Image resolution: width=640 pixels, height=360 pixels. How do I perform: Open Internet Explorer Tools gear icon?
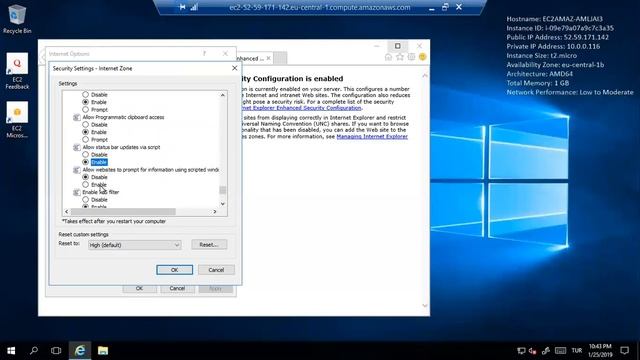pyautogui.click(x=411, y=57)
